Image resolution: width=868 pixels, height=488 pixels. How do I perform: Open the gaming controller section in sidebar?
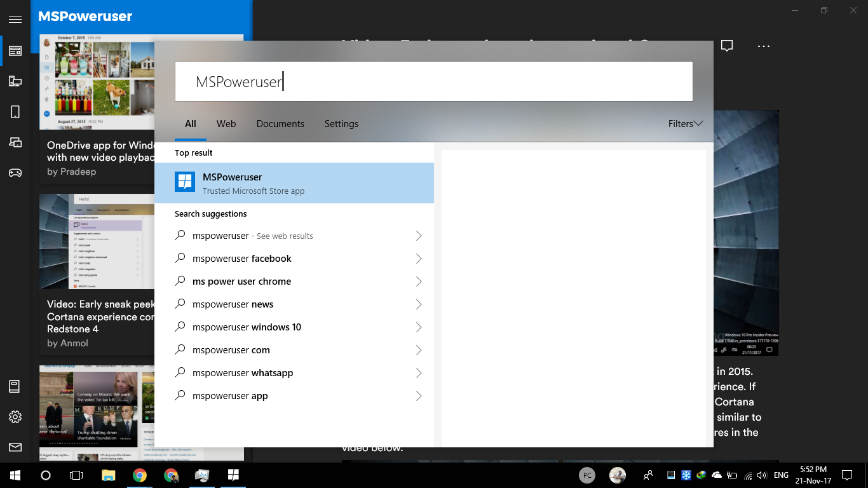click(15, 173)
